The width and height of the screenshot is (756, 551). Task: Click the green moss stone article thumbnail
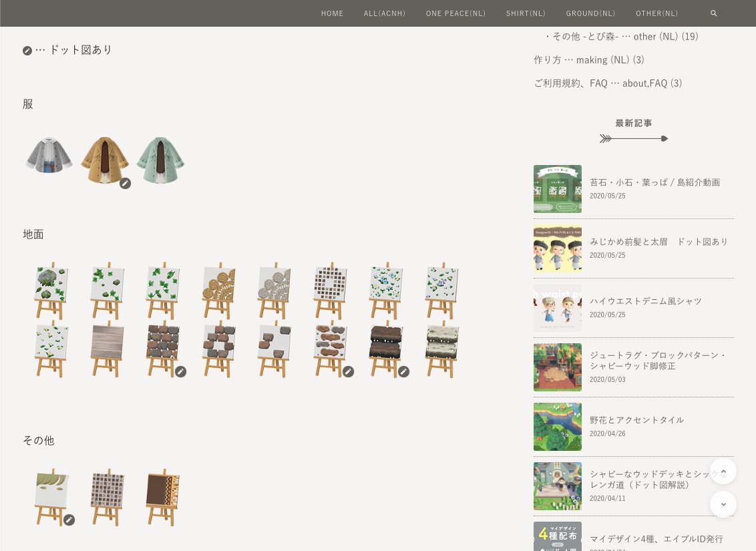[558, 189]
